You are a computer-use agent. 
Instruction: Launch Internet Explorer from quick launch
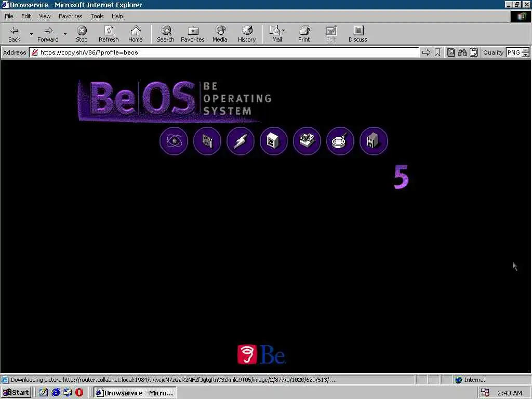56,393
